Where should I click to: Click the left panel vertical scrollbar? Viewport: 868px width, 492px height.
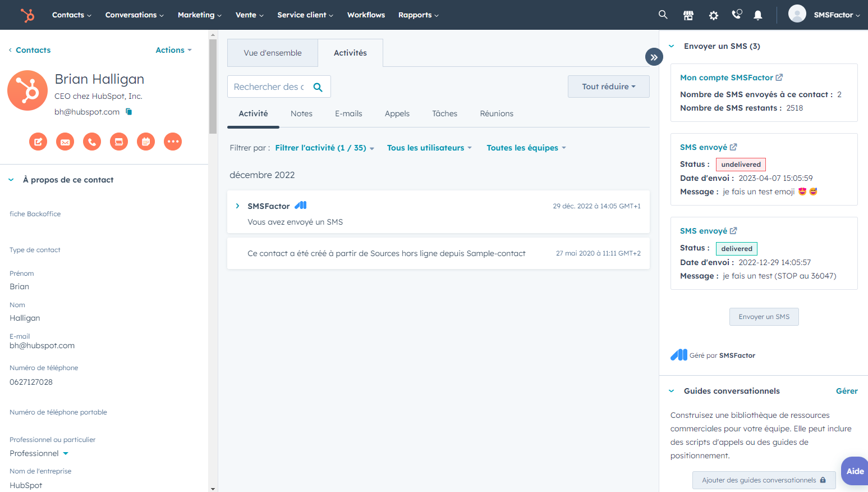click(213, 85)
